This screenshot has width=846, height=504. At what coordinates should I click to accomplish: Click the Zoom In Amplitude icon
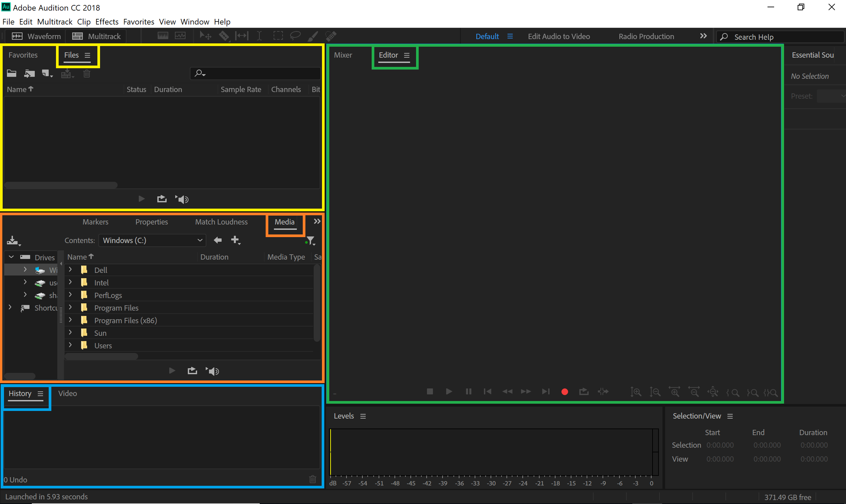tap(635, 392)
